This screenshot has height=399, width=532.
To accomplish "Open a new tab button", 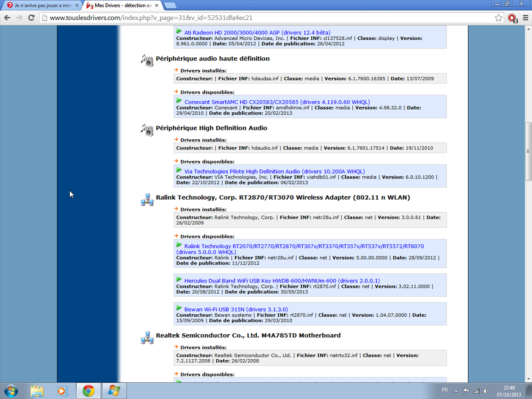I will click(x=170, y=5).
